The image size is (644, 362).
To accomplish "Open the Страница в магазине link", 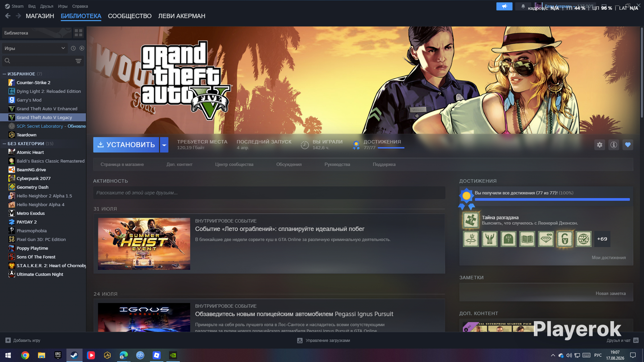I will (x=122, y=164).
